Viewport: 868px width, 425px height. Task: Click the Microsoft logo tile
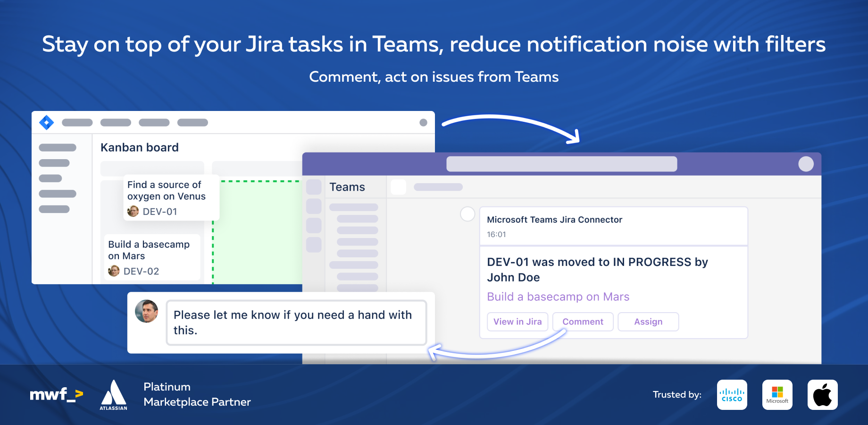(x=777, y=395)
